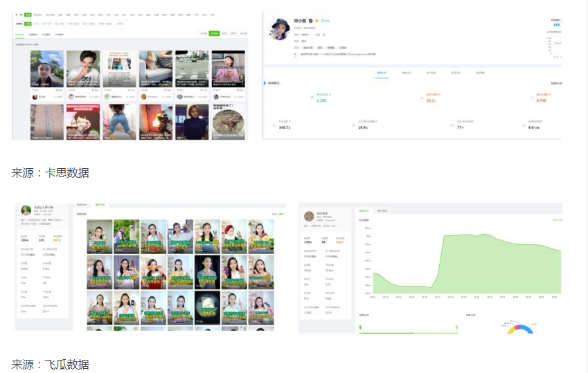Image resolution: width=588 pixels, height=373 pixels.
Task: Click the red value 8,749
Action: pyautogui.click(x=541, y=100)
